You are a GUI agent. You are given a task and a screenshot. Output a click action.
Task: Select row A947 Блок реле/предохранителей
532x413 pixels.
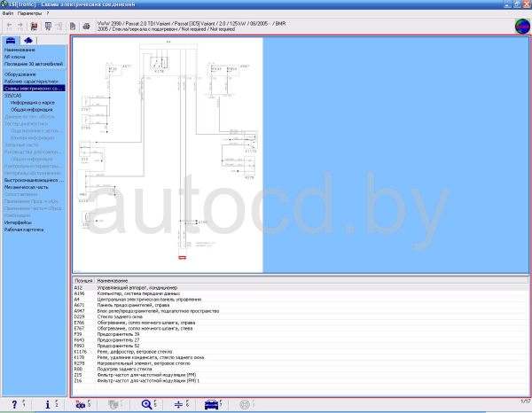[x=301, y=311]
